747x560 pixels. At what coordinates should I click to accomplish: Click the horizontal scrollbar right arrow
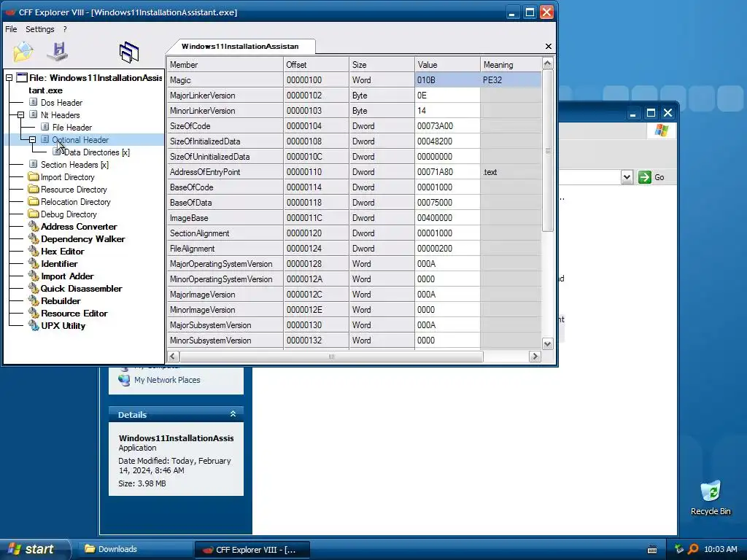tap(535, 356)
